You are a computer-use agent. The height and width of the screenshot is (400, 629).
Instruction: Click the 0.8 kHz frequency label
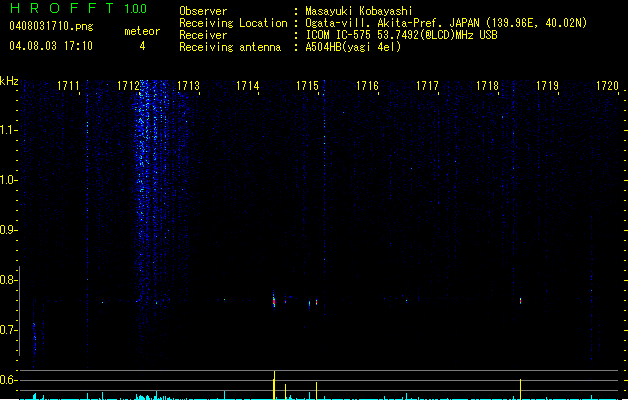click(8, 280)
